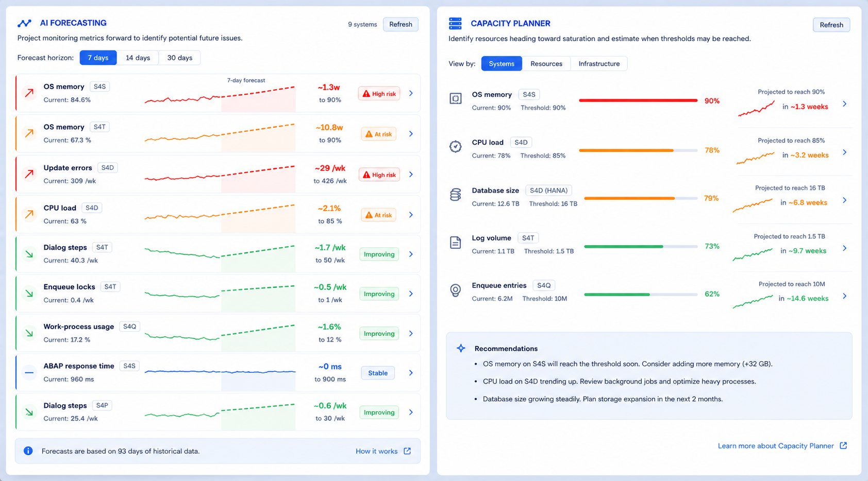Click the CPU load gauge icon
868x481 pixels.
pyautogui.click(x=456, y=147)
